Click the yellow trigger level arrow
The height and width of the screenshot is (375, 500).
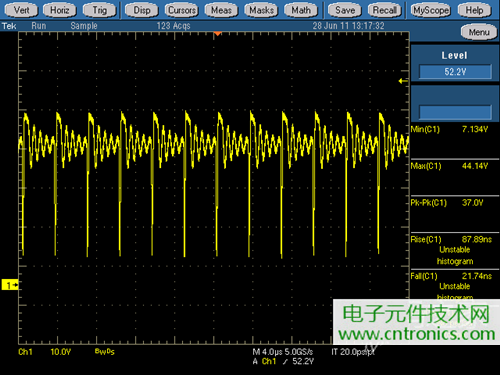tap(403, 81)
